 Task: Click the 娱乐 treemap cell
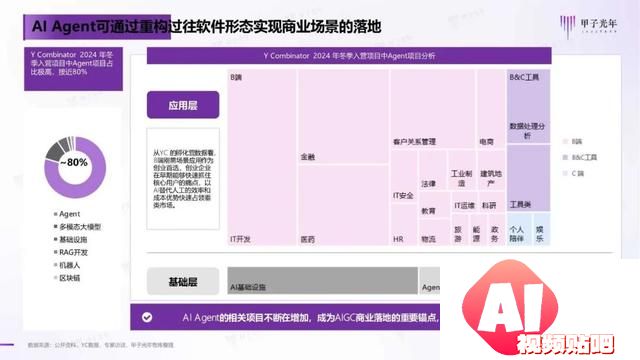click(x=542, y=229)
